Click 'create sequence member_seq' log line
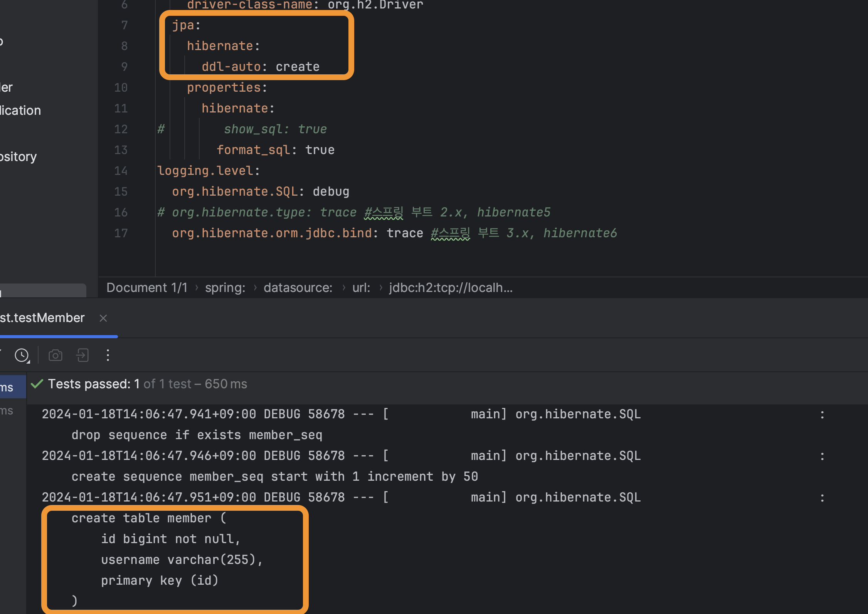Image resolution: width=868 pixels, height=614 pixels. click(x=275, y=476)
